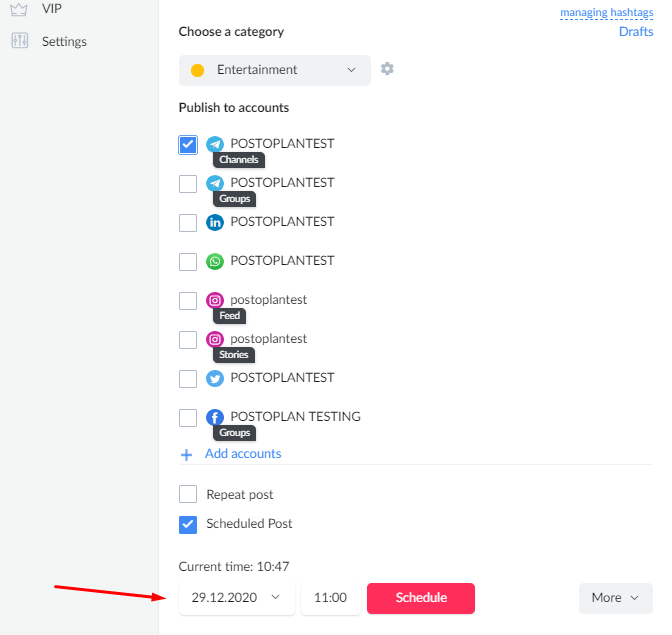Click the Facebook POSTOPLAN TESTING icon
The width and height of the screenshot is (672, 635).
[x=215, y=417]
